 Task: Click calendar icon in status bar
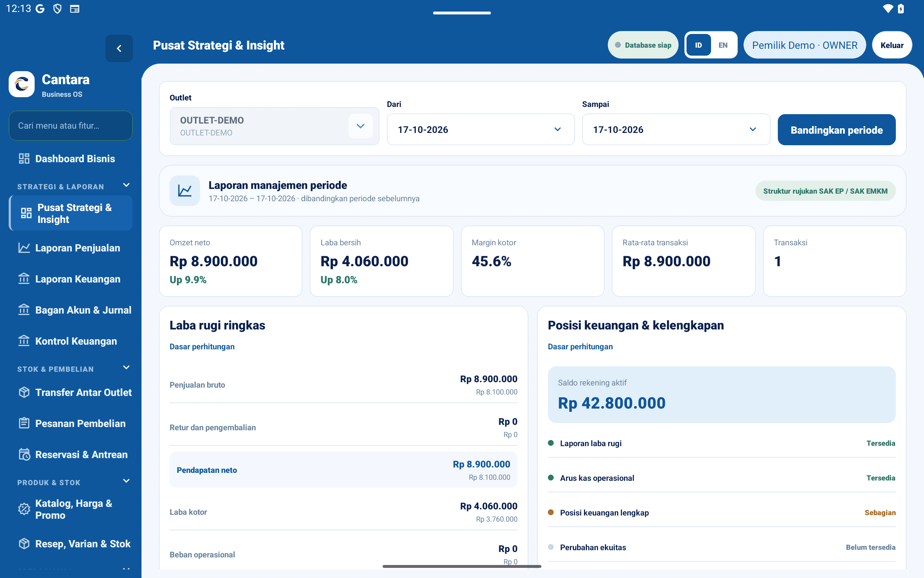75,9
